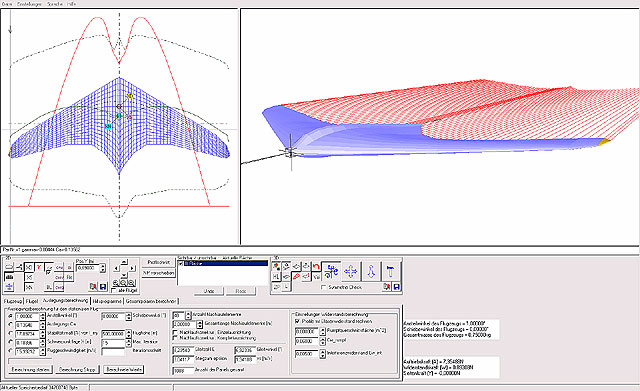Select the Fluggeschwindigkeit radio button

pyautogui.click(x=10, y=351)
